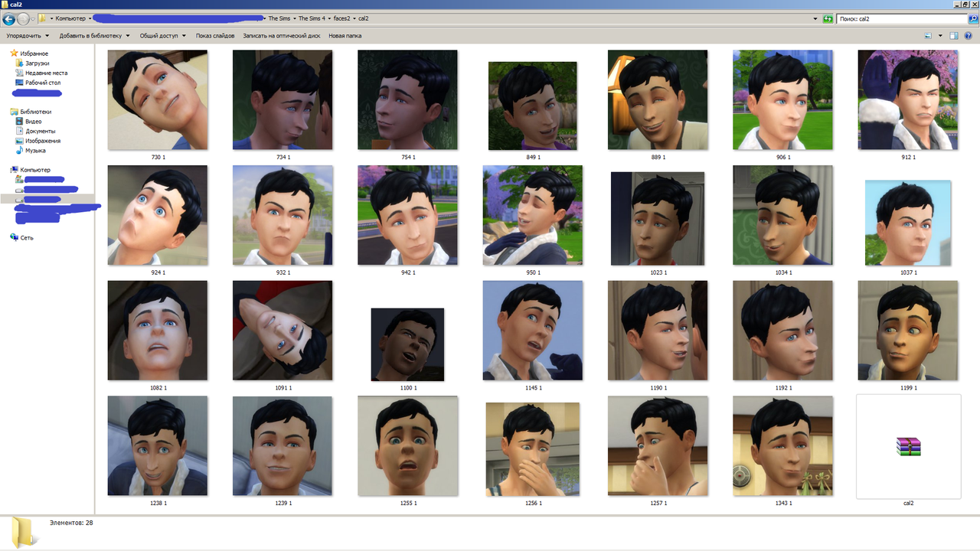Change view with the thumbnail view icon
This screenshot has height=551, width=980.
pos(927,36)
